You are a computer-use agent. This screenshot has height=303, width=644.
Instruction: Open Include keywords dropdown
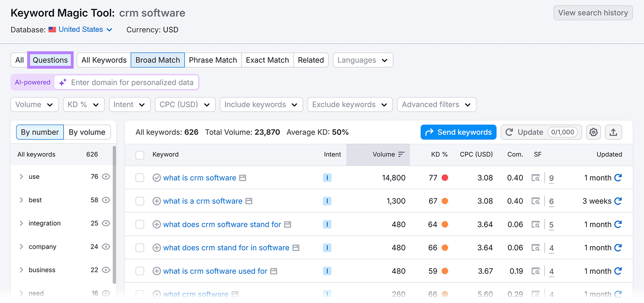tap(261, 104)
